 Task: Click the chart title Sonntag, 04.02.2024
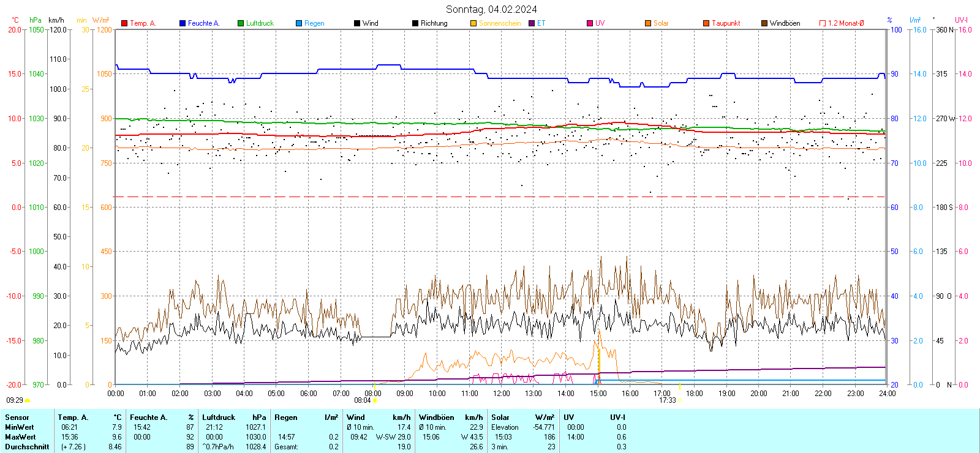point(491,9)
